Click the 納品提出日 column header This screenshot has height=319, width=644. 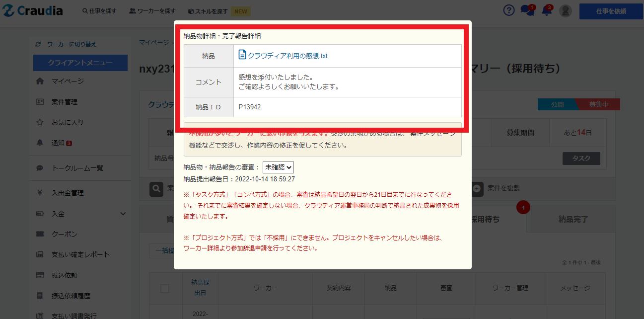click(200, 288)
